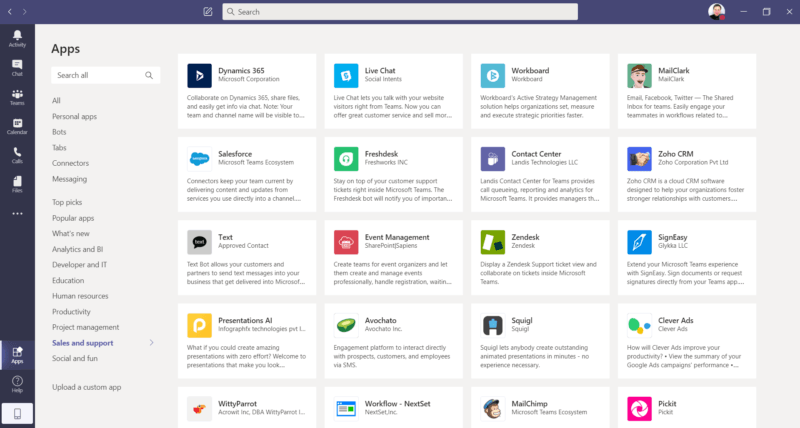Filter apps by Connectors
The width and height of the screenshot is (800, 428).
(70, 163)
